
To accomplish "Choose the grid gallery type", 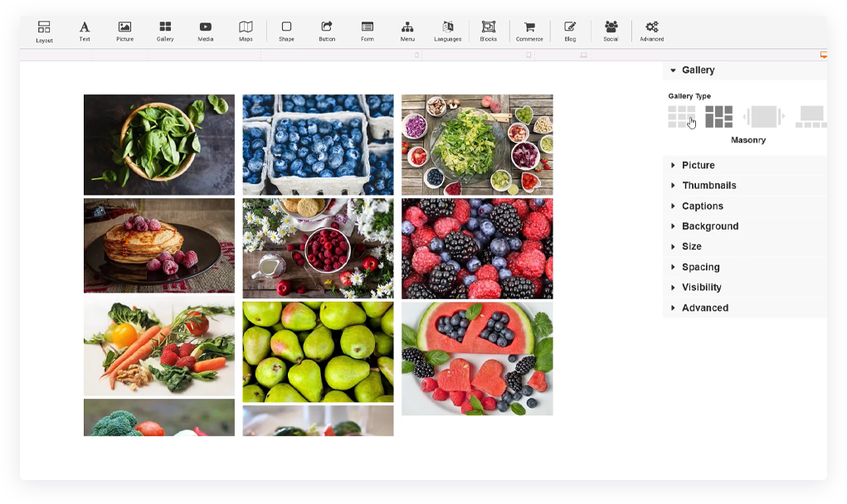I will (682, 117).
